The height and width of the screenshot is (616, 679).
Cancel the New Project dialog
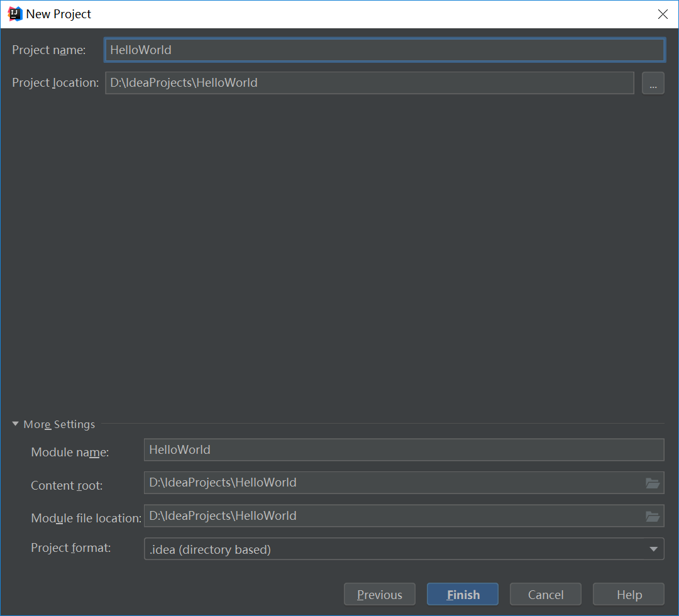point(546,594)
